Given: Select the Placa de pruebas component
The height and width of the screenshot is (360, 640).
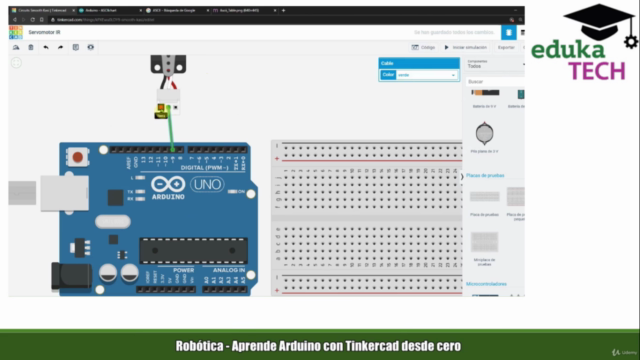Looking at the screenshot, I should [484, 203].
